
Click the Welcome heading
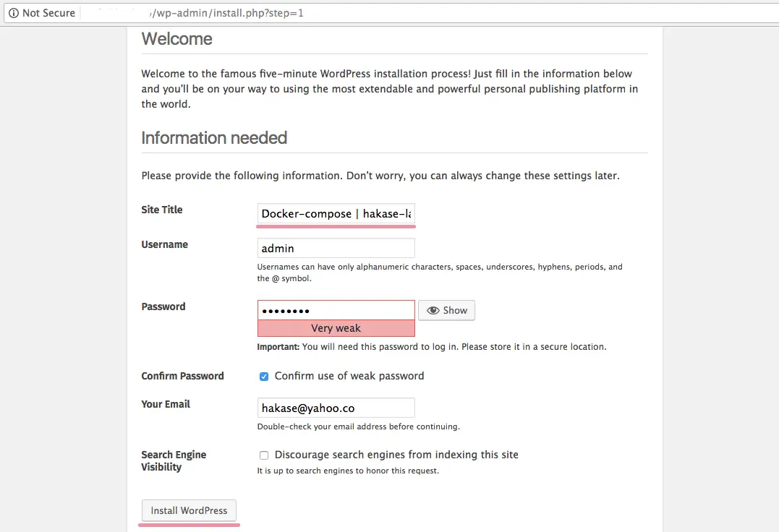click(177, 39)
